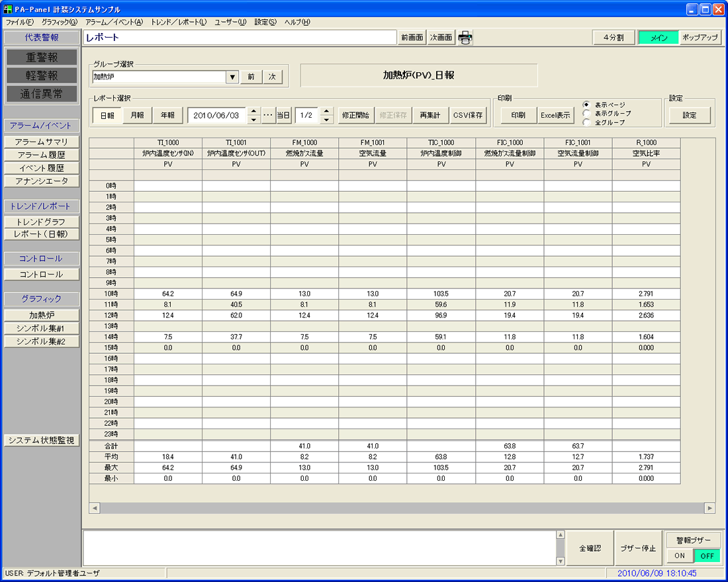
Task: Select the 表示ページ radio button
Action: 586,105
